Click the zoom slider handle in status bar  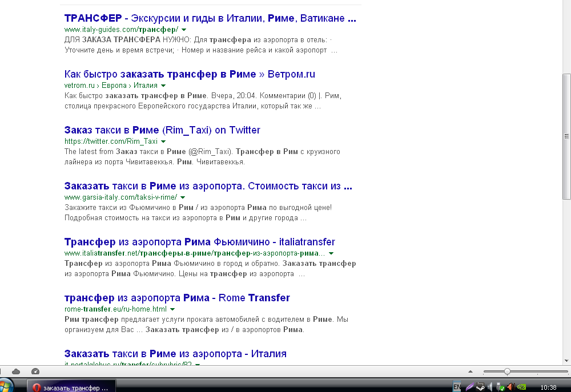click(x=507, y=371)
